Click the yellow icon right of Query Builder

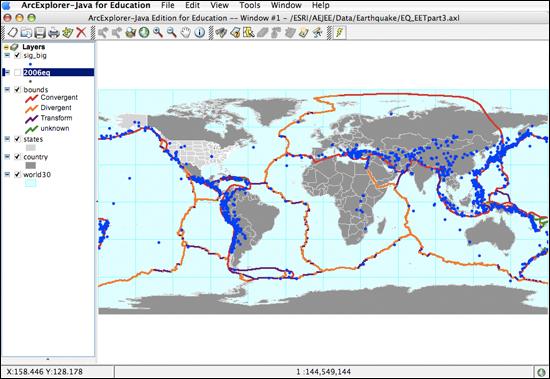[x=249, y=33]
